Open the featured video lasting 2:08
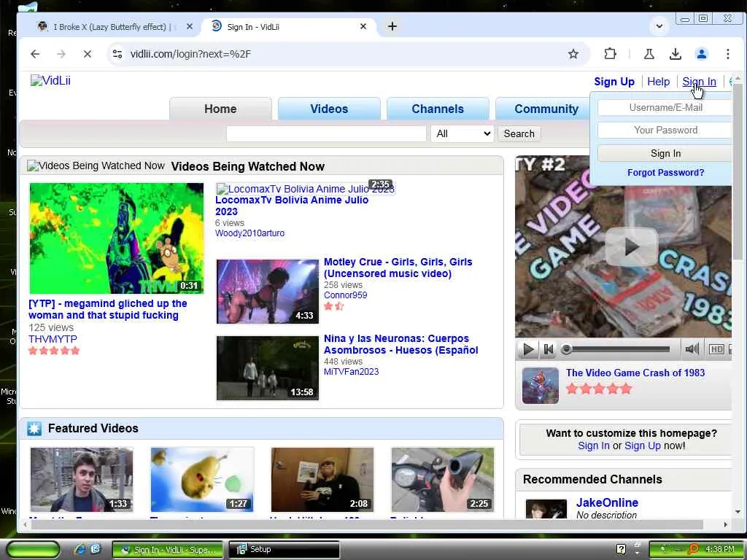 tap(322, 480)
